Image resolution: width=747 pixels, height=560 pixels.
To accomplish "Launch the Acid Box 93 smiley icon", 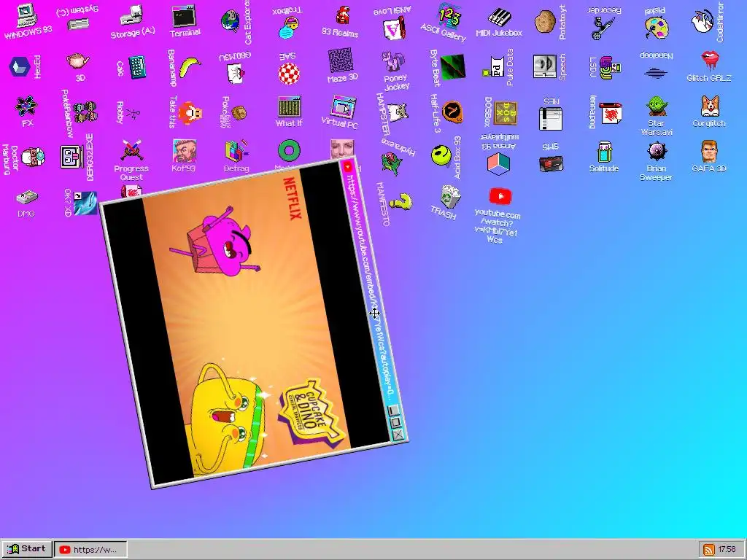I will point(441,156).
